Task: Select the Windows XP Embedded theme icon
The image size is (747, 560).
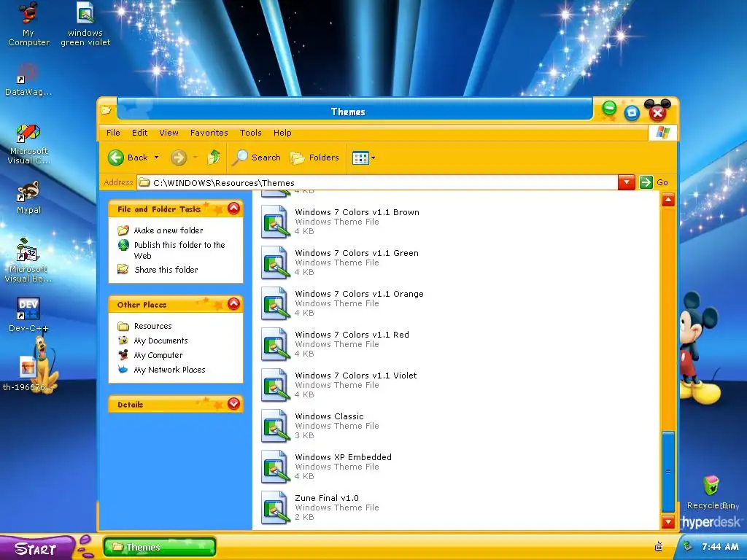Action: click(x=275, y=467)
